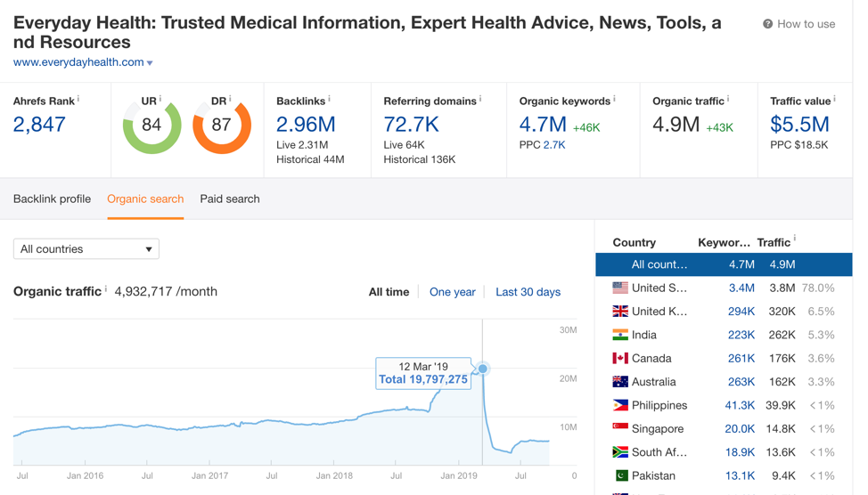The height and width of the screenshot is (495, 868).
Task: Click the Ahrefs Rank info icon
Action: tap(78, 99)
